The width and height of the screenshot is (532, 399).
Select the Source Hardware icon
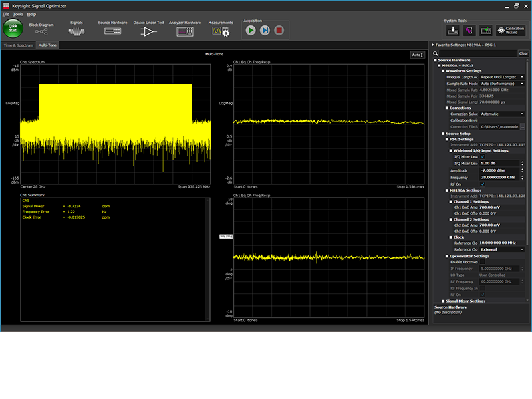(x=112, y=31)
